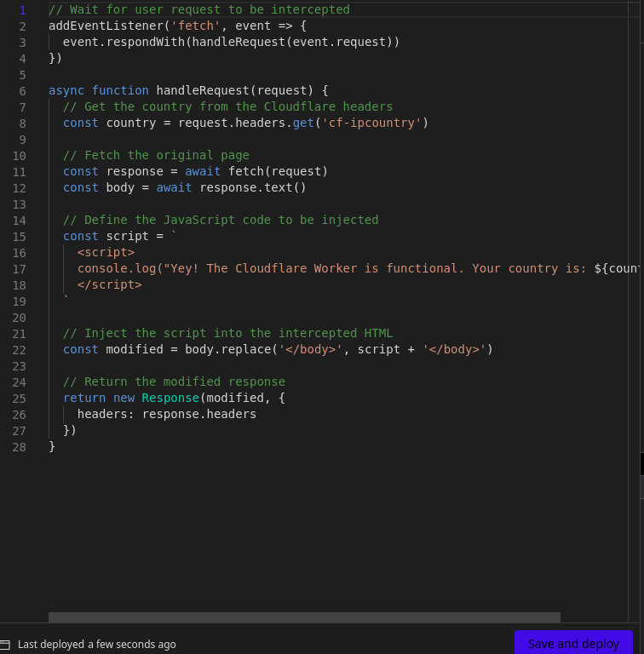644x654 pixels.
Task: Click the 'return new Response(modified, {' line
Action: click(x=174, y=398)
